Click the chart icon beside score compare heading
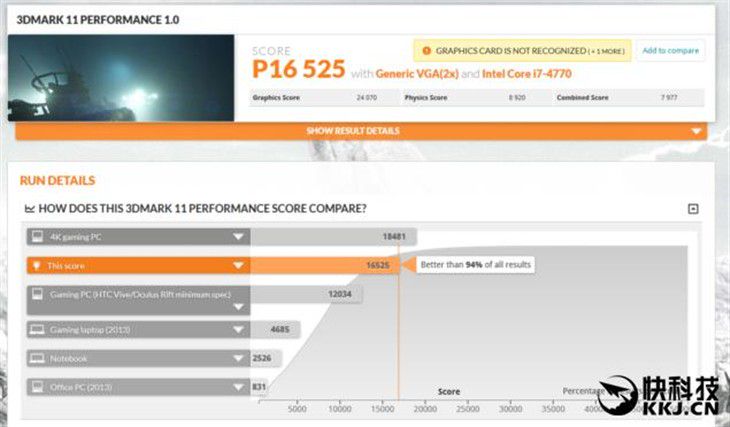Screen dimensions: 730x427 tap(30, 209)
